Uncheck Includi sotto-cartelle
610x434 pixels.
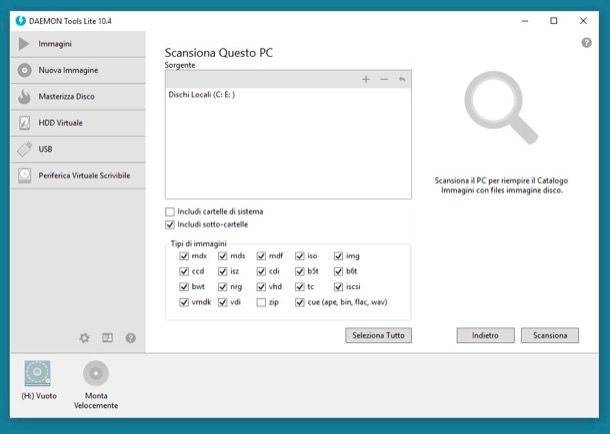[x=170, y=225]
